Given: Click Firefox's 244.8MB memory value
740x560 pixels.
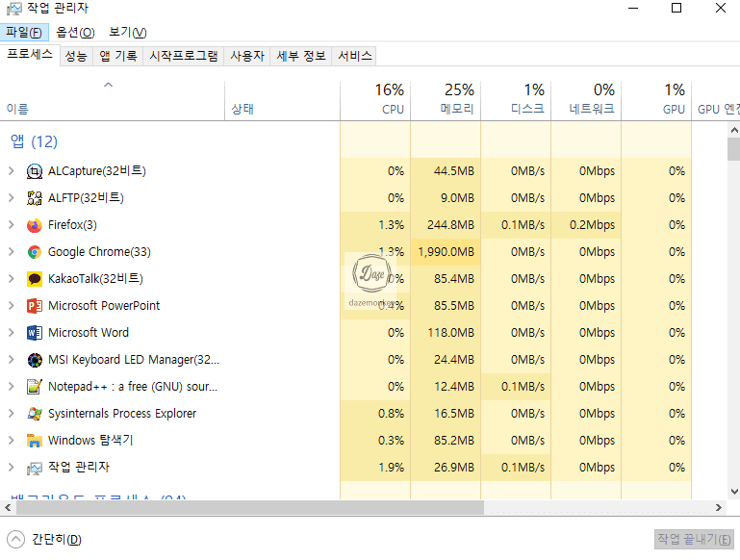Looking at the screenshot, I should pos(450,225).
